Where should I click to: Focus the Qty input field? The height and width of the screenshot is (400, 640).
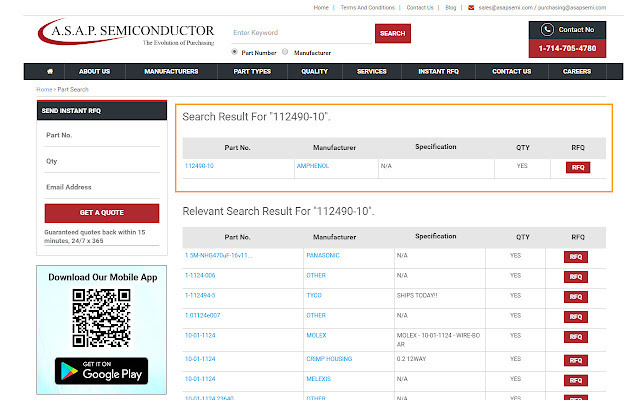click(102, 161)
